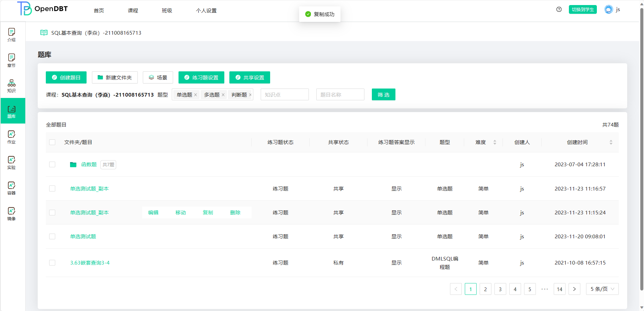Tick the checkbox for 单选测试题 row
Image resolution: width=644 pixels, height=311 pixels.
52,237
